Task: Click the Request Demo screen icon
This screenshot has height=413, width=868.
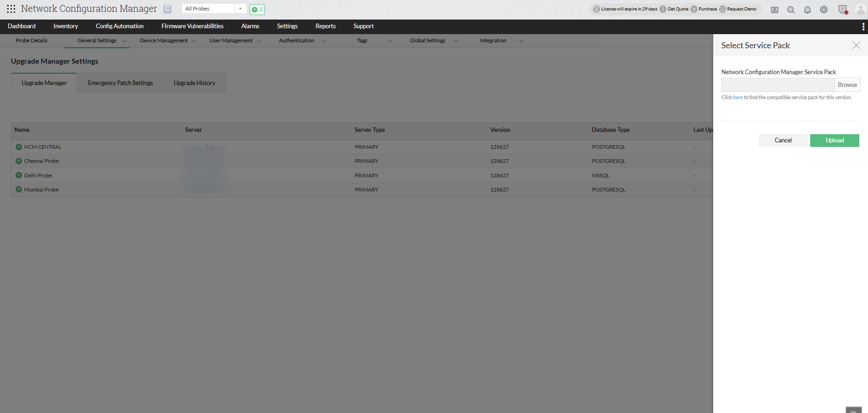Action: [722, 9]
